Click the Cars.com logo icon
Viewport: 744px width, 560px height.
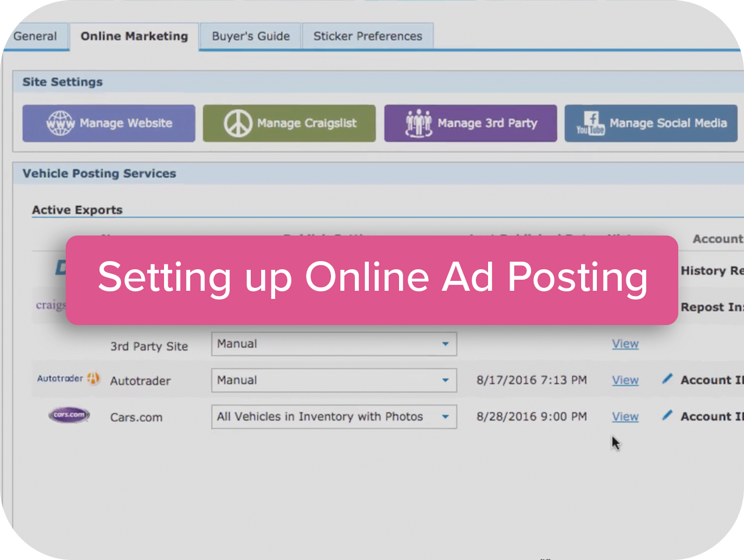coord(69,415)
